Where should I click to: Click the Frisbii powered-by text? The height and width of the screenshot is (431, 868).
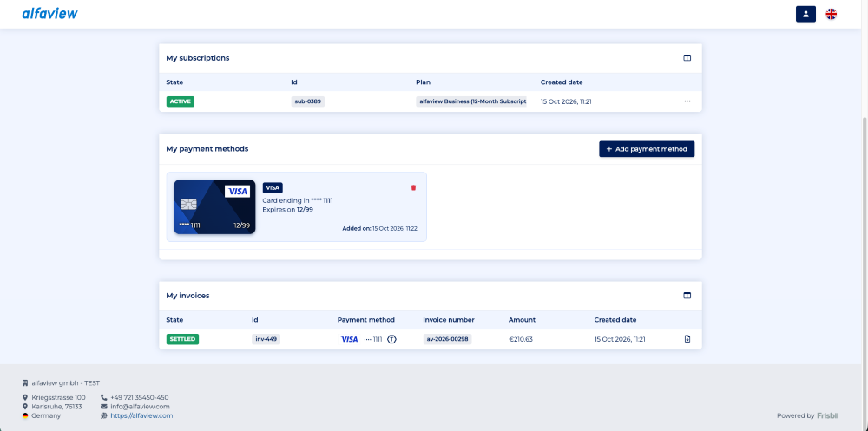click(827, 415)
